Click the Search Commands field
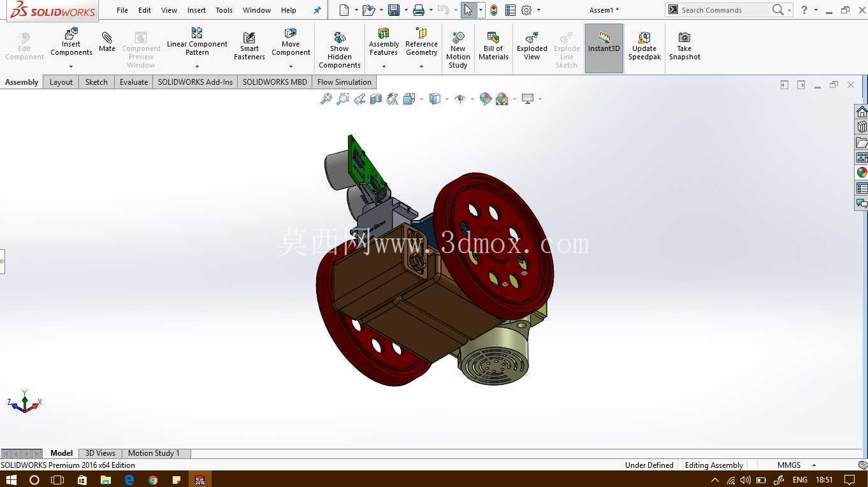Viewport: 868px width, 487px height. point(723,10)
